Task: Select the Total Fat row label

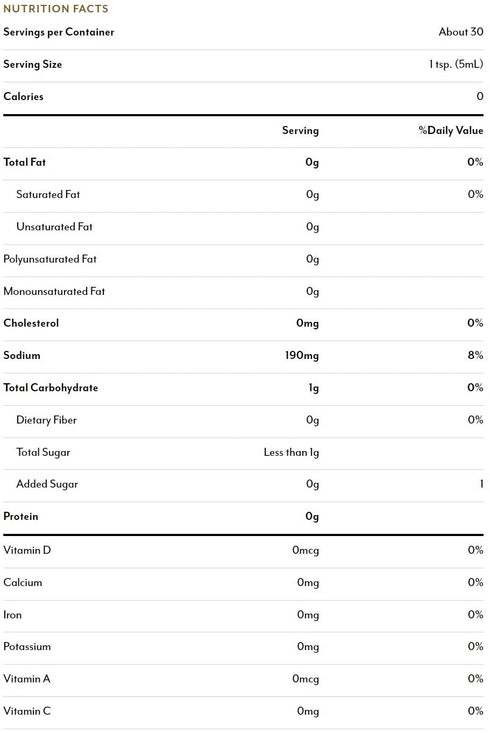Action: (24, 162)
